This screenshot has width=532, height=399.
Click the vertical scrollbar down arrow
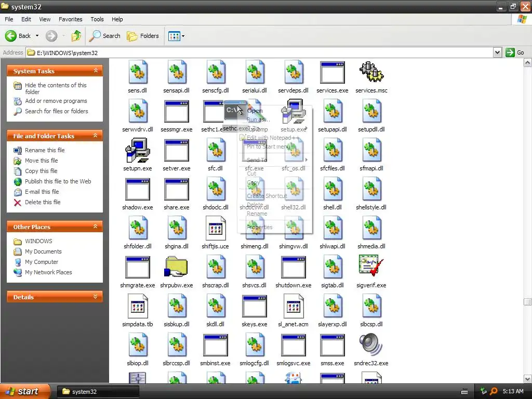point(528,379)
